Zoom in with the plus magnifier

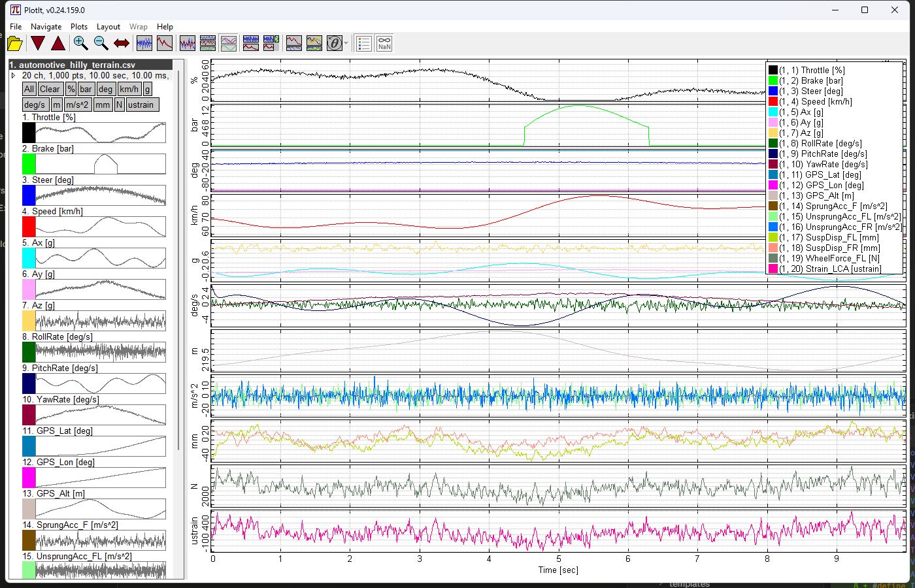80,44
